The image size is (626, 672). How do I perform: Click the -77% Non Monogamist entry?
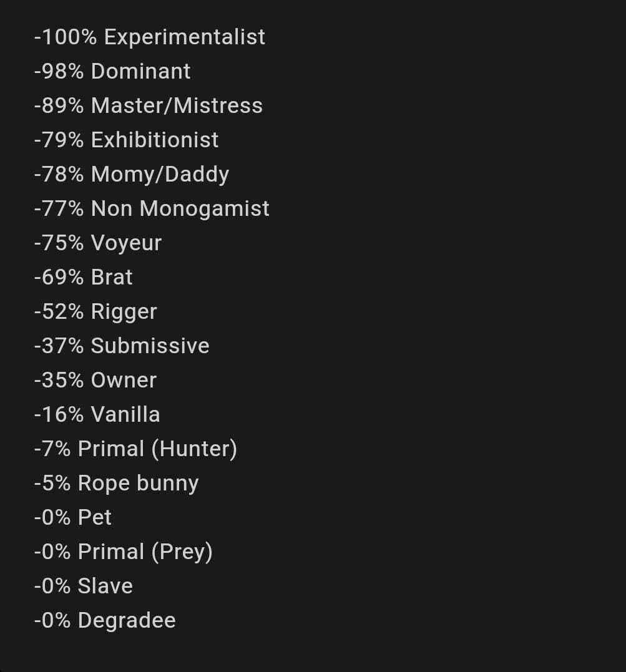[152, 209]
